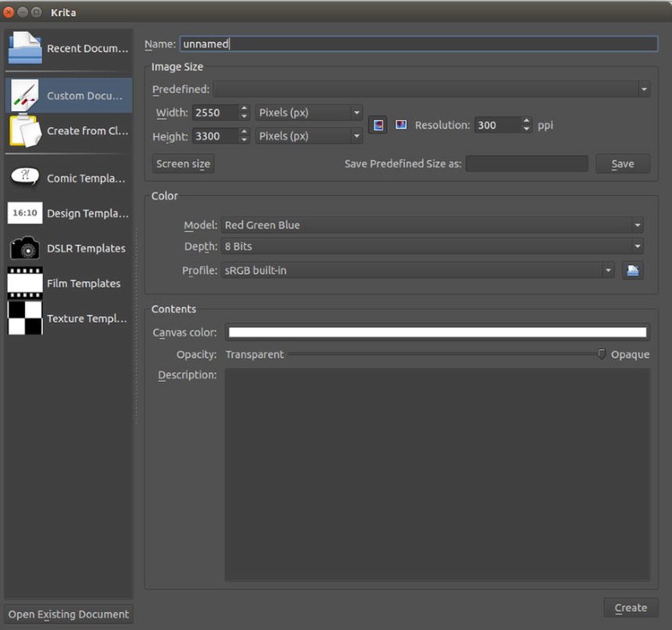Open the DSLR Templates camera icon
This screenshot has width=672, height=630.
pyautogui.click(x=25, y=247)
